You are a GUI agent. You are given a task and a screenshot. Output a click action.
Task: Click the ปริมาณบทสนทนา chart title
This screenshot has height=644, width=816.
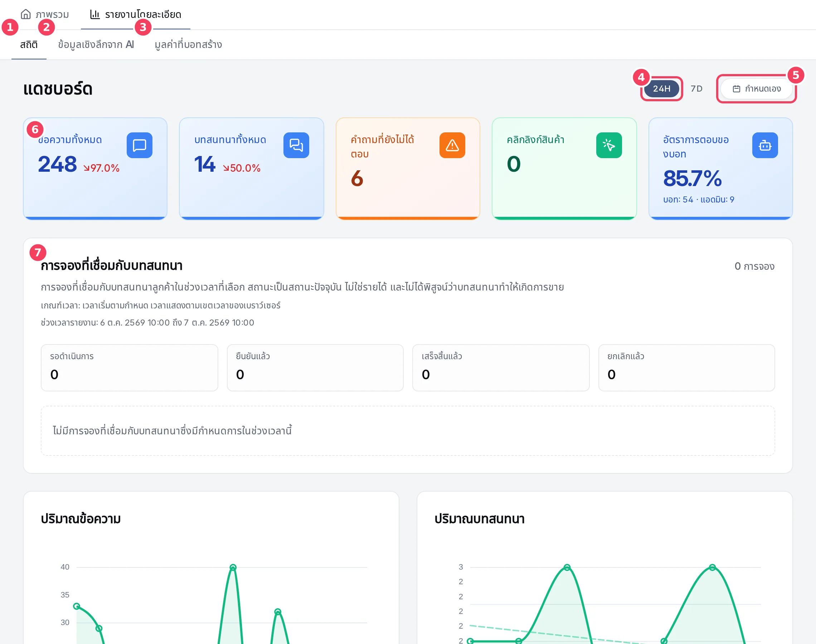479,519
